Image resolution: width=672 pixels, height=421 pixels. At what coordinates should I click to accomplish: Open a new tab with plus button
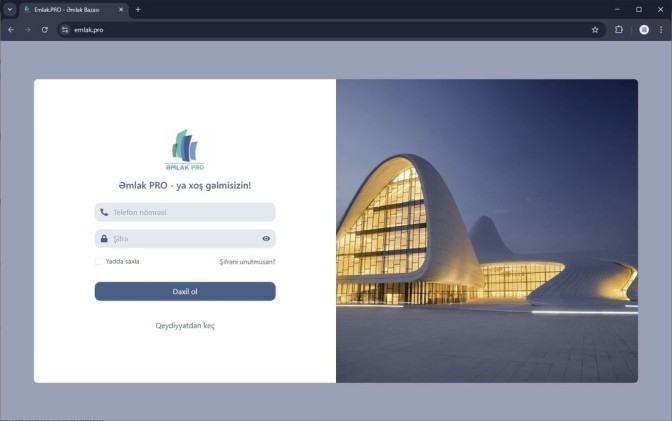point(138,9)
